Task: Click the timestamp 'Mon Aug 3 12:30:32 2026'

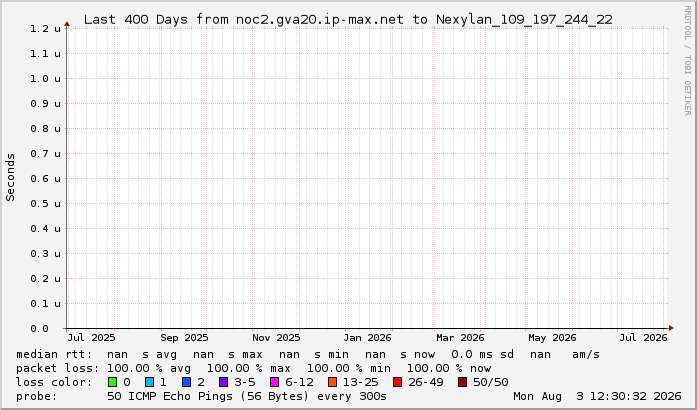Action: pyautogui.click(x=597, y=396)
